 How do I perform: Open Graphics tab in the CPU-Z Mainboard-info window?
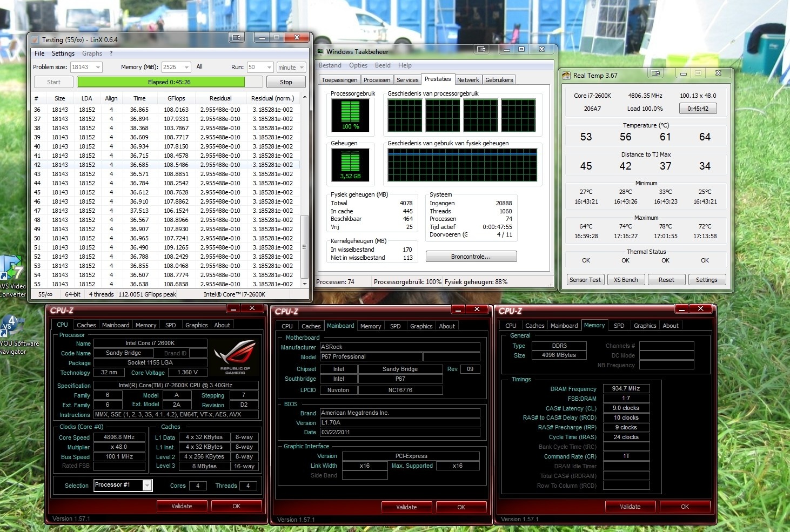click(421, 326)
